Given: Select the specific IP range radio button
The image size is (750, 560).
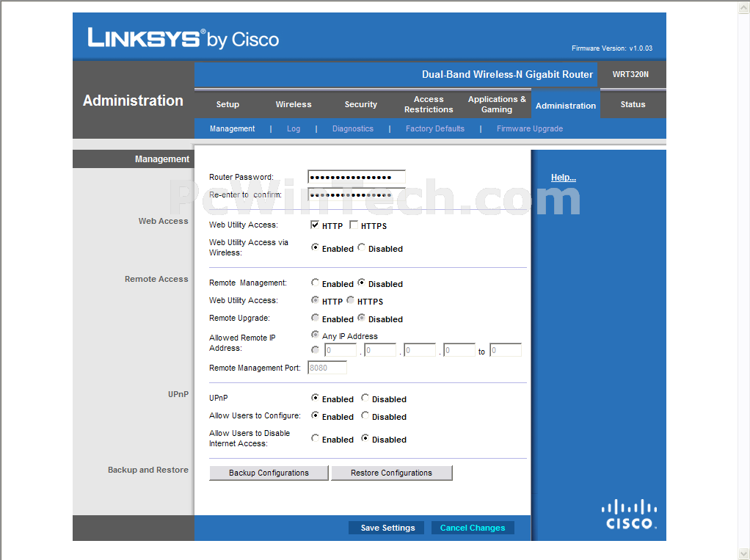Looking at the screenshot, I should point(315,350).
